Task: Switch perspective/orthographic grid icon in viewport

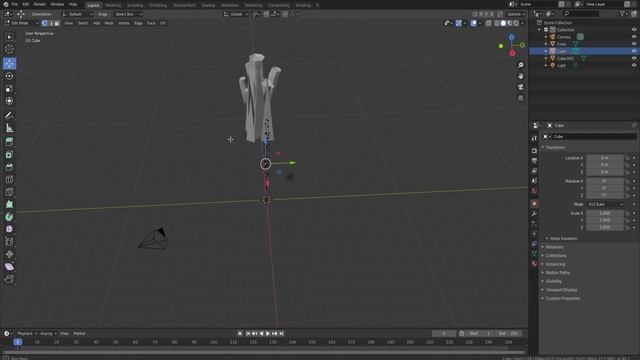Action: (x=520, y=98)
